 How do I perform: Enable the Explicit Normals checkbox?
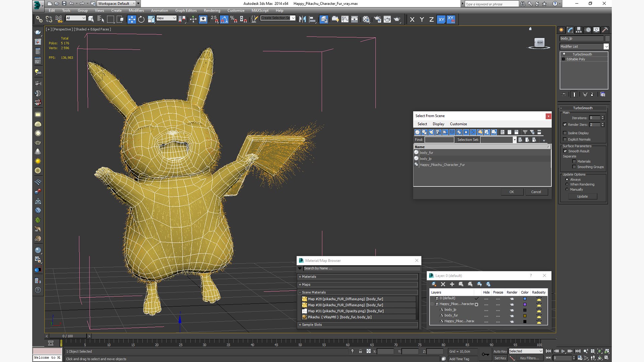(565, 139)
